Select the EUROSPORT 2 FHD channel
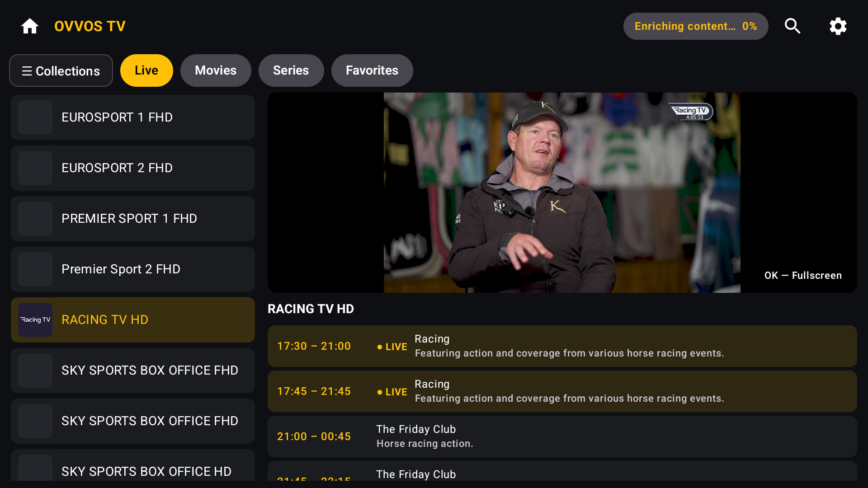Image resolution: width=868 pixels, height=488 pixels. click(133, 168)
